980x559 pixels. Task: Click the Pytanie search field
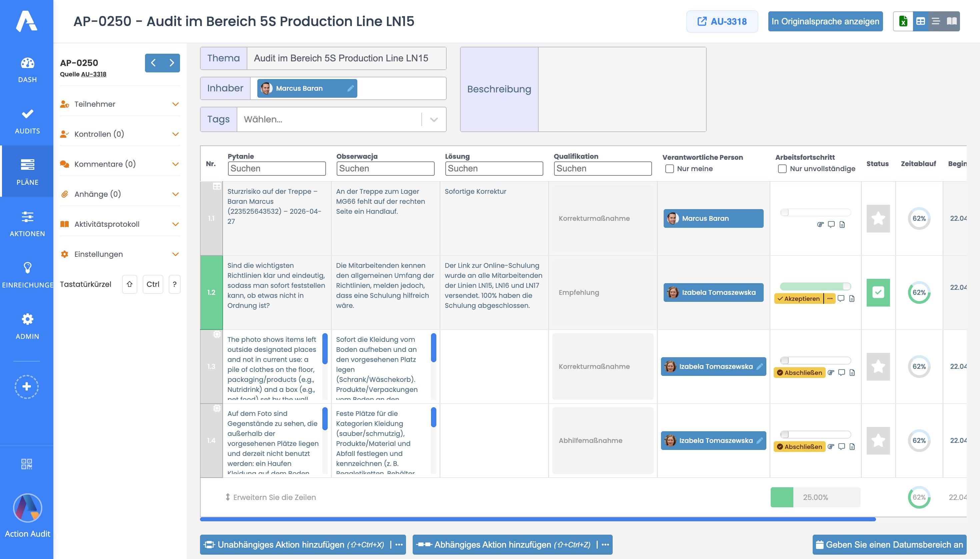coord(277,168)
